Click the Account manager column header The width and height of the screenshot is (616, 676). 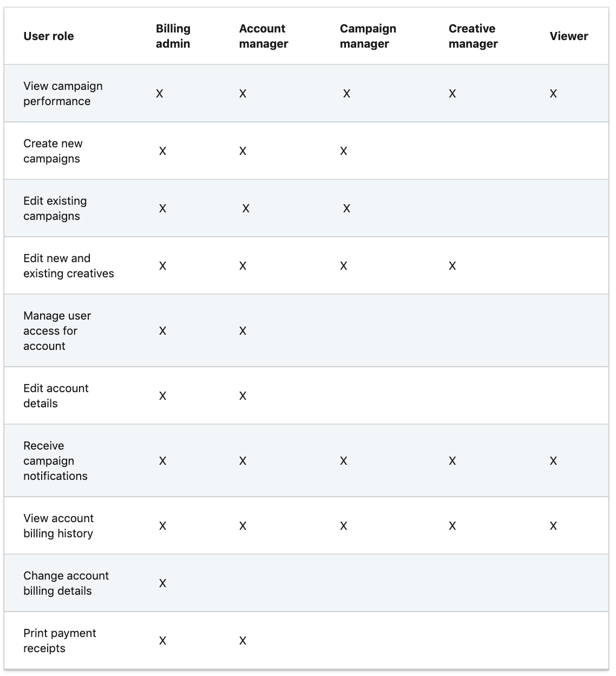(263, 36)
